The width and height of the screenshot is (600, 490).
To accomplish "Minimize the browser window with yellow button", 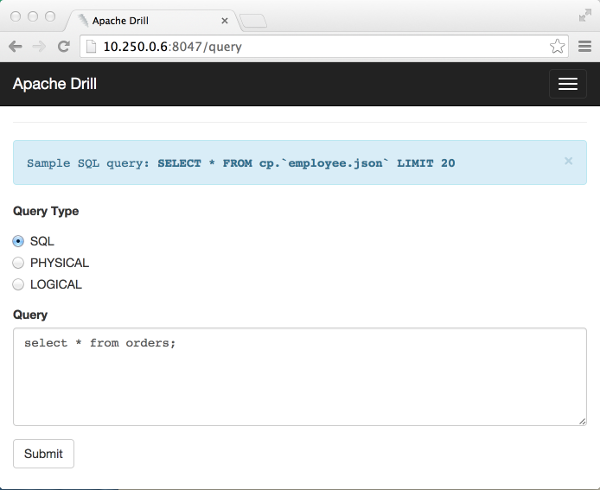I will click(x=31, y=16).
